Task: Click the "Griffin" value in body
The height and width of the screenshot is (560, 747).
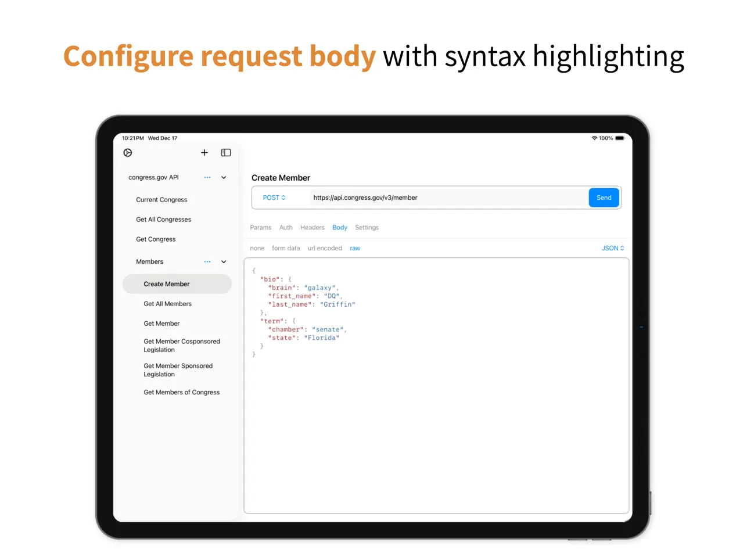Action: coord(337,304)
